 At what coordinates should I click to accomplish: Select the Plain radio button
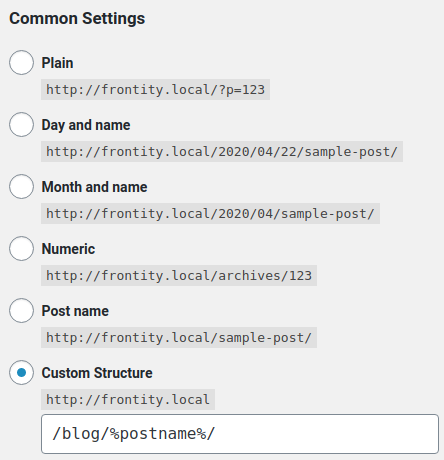[21, 62]
